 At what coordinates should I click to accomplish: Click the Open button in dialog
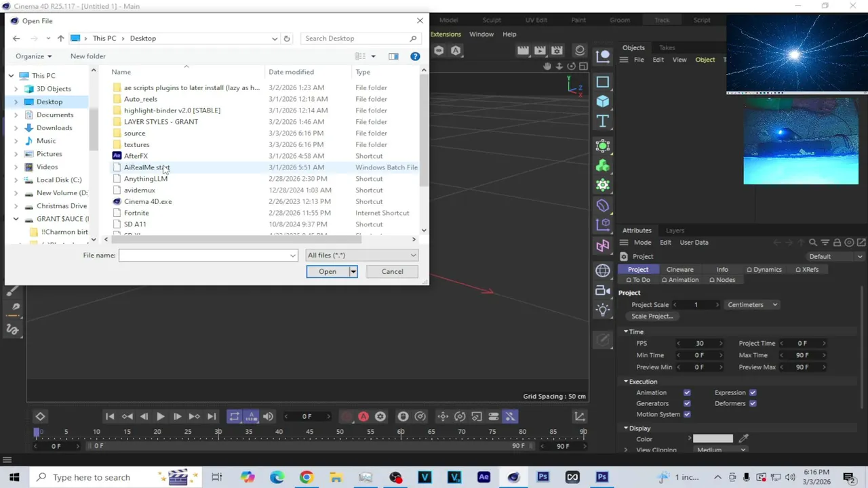click(328, 271)
